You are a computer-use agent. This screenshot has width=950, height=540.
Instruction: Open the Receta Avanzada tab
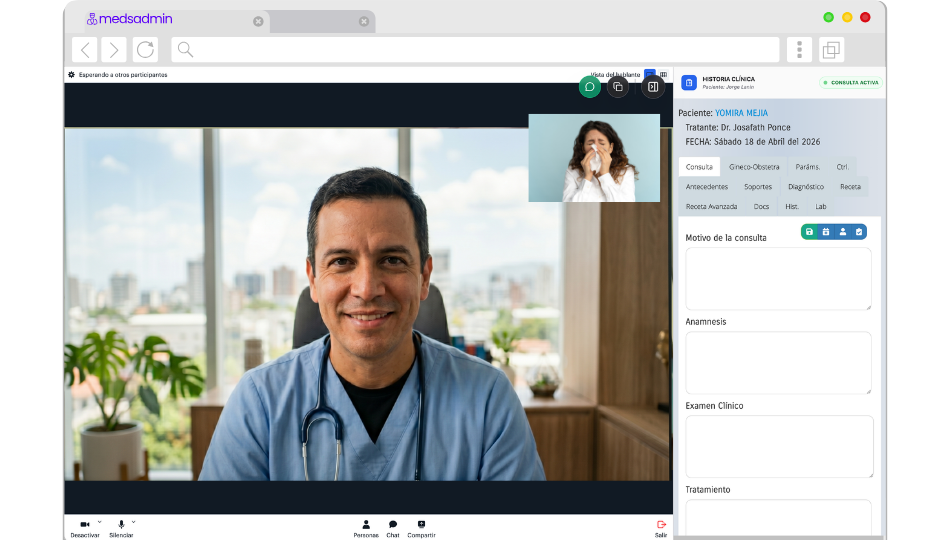711,206
